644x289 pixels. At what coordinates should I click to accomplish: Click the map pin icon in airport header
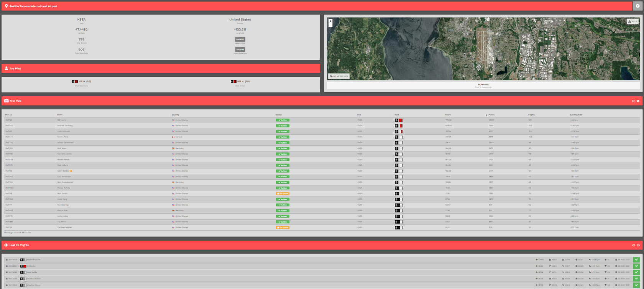coord(6,6)
